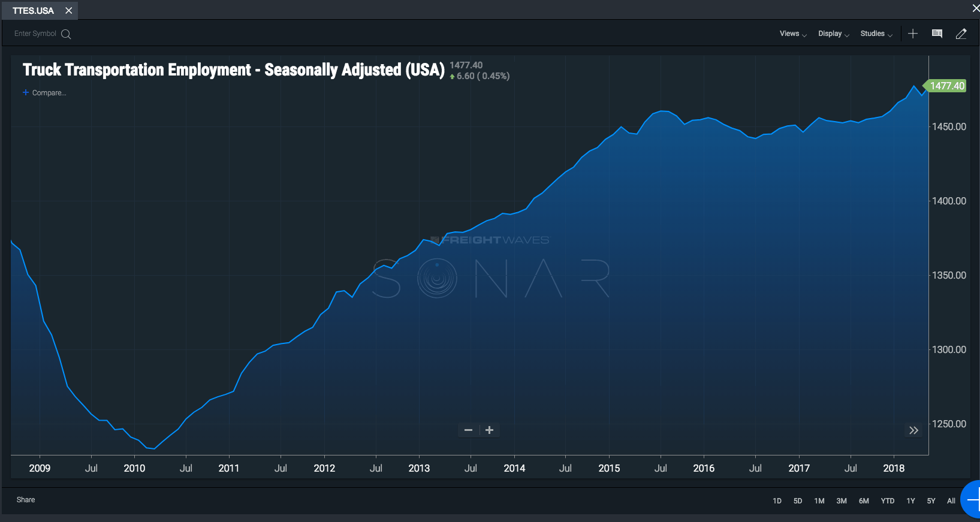Viewport: 980px width, 522px height.
Task: Close the window using top-right X
Action: pyautogui.click(x=976, y=8)
